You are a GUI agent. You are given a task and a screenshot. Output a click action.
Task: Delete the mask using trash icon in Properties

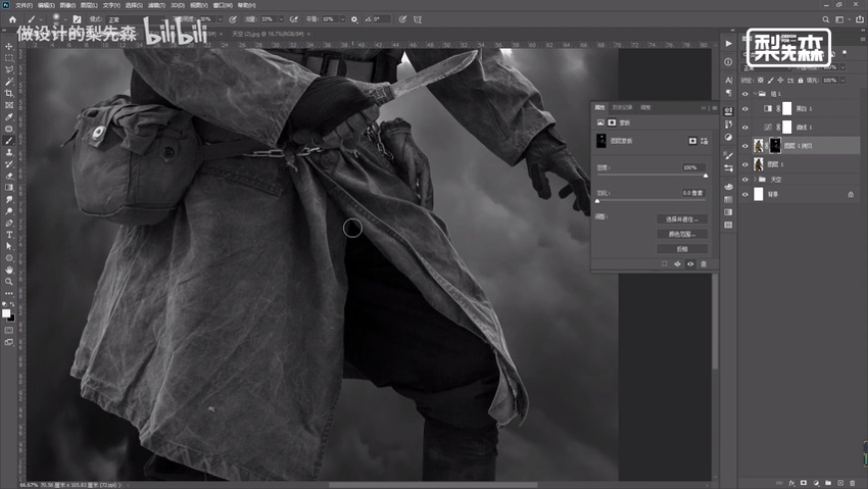coord(703,264)
